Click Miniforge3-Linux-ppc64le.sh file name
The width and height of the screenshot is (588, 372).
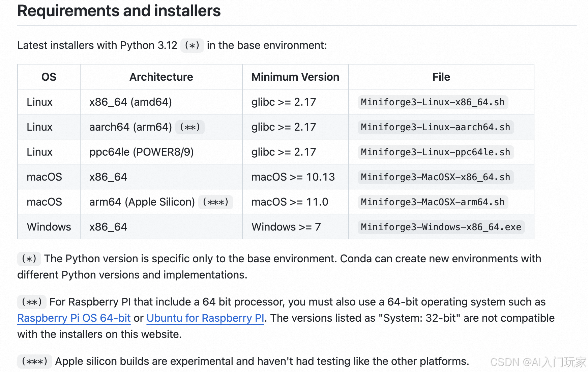[x=435, y=152]
